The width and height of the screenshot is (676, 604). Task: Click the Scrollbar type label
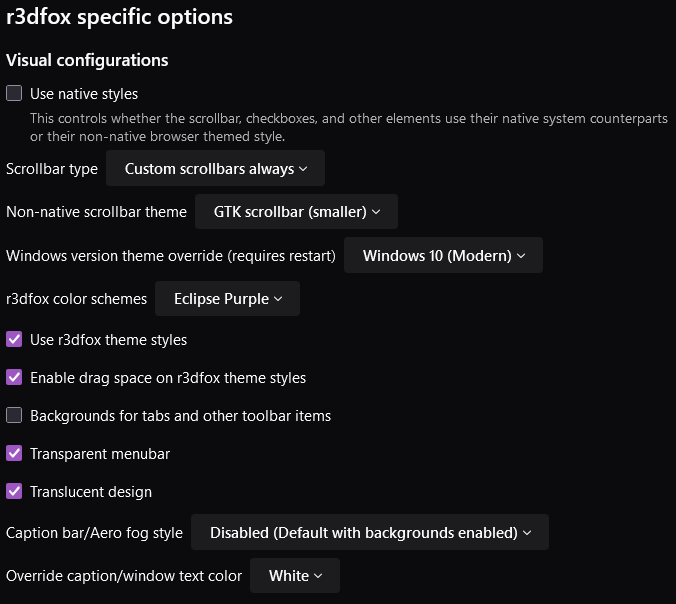pos(52,169)
